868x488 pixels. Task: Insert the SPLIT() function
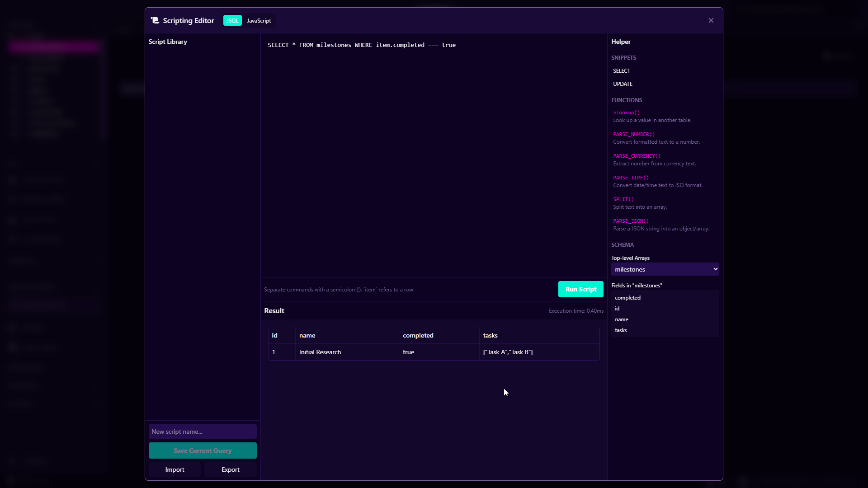point(623,199)
